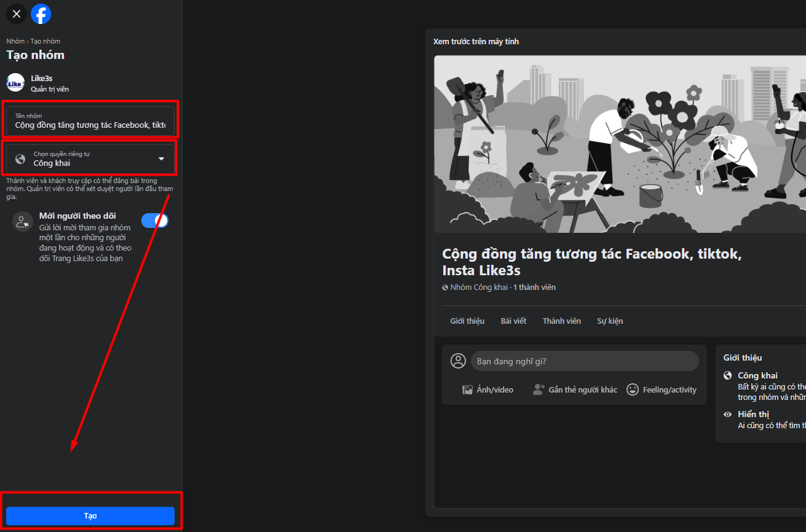Open the Like3s page avatar
Image resolution: width=806 pixels, height=532 pixels.
(15, 84)
